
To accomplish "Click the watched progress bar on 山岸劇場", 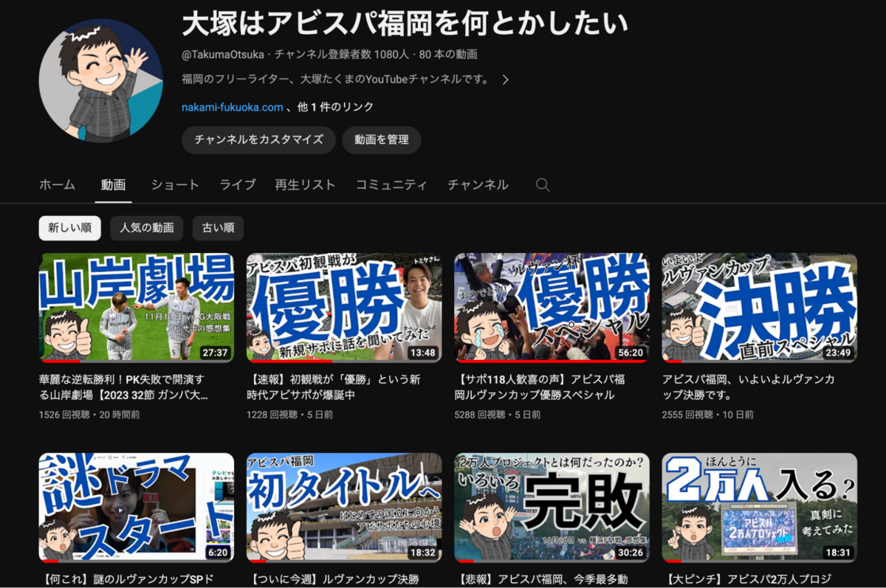I will pos(59,361).
